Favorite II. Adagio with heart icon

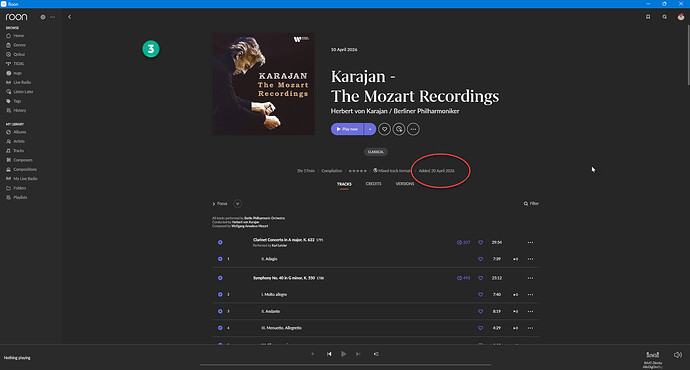click(x=481, y=259)
